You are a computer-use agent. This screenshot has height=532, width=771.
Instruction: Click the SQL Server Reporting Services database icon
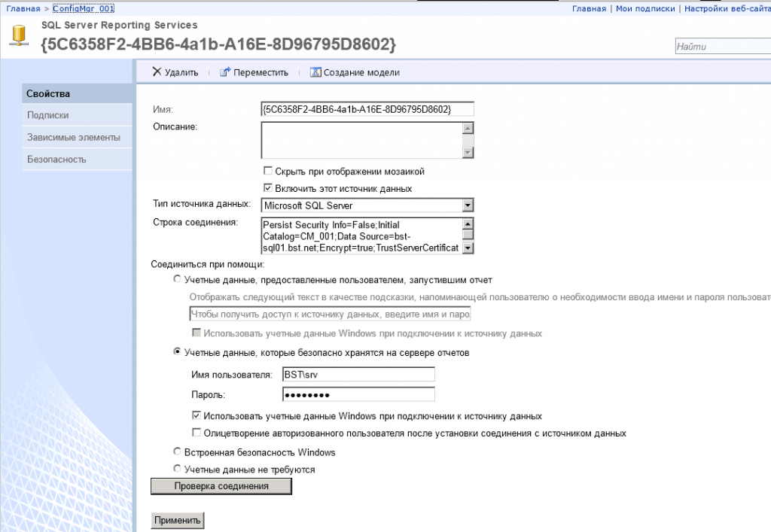click(x=18, y=33)
